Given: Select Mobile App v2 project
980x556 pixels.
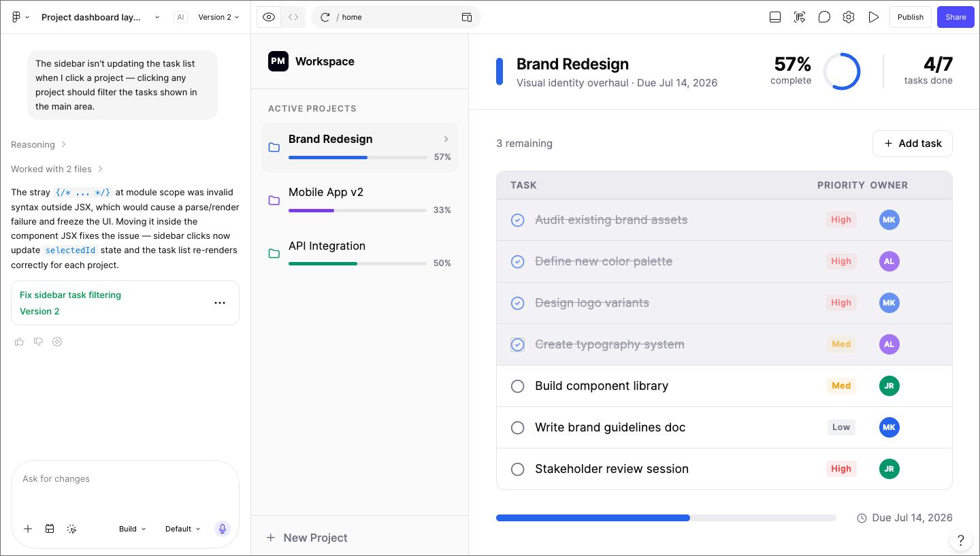Looking at the screenshot, I should [359, 200].
